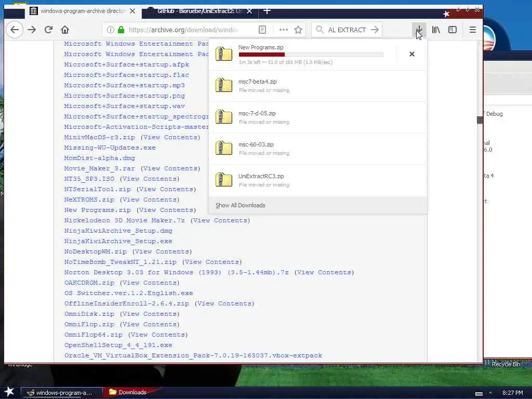Click the New Programs.zip download icon
This screenshot has width=532, height=399.
coord(224,54)
